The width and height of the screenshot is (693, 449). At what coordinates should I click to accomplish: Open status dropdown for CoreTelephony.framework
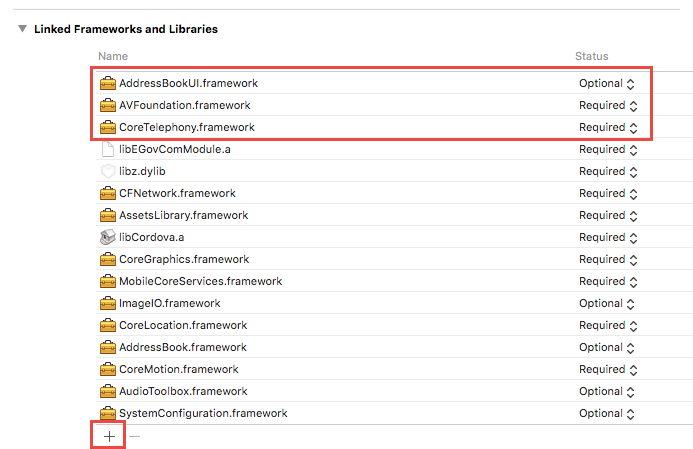(607, 127)
